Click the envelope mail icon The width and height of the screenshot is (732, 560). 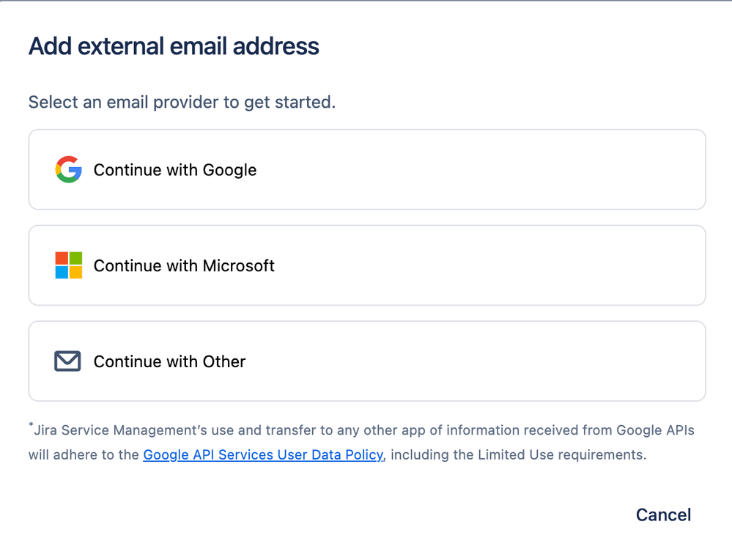point(67,361)
